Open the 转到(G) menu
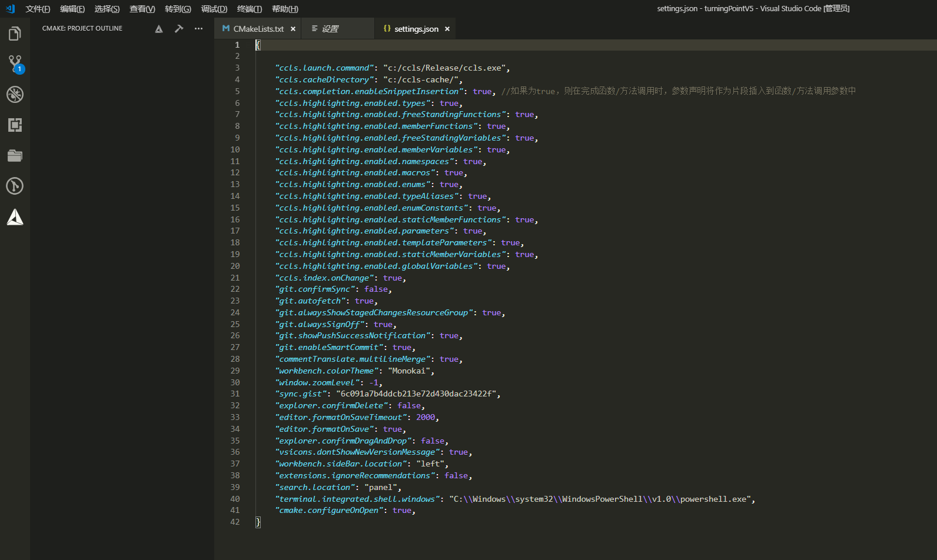The width and height of the screenshot is (937, 560). coord(178,9)
